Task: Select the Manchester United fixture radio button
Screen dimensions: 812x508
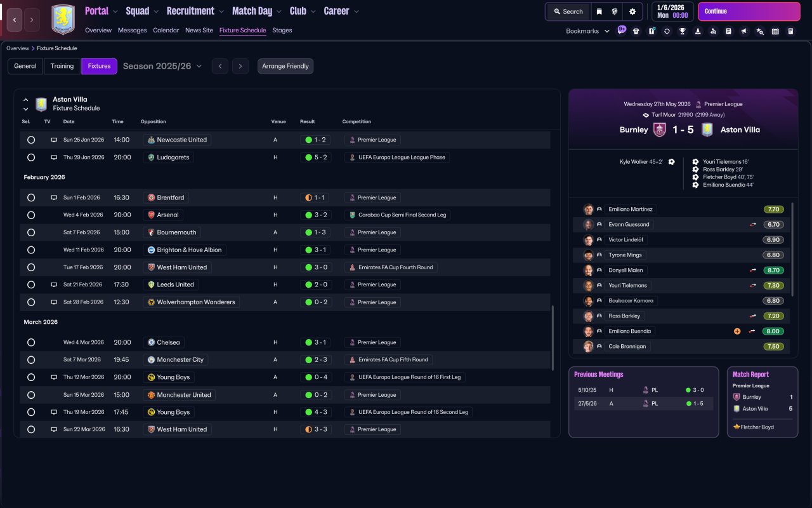Action: point(31,395)
